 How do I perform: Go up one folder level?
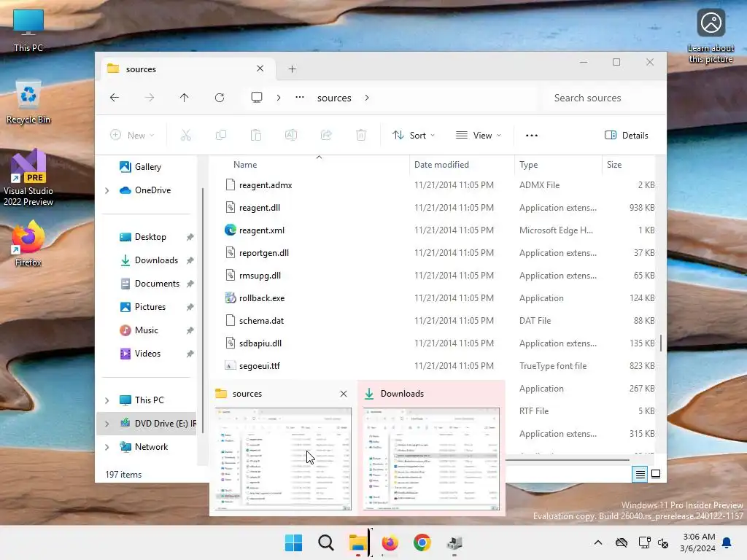185,98
